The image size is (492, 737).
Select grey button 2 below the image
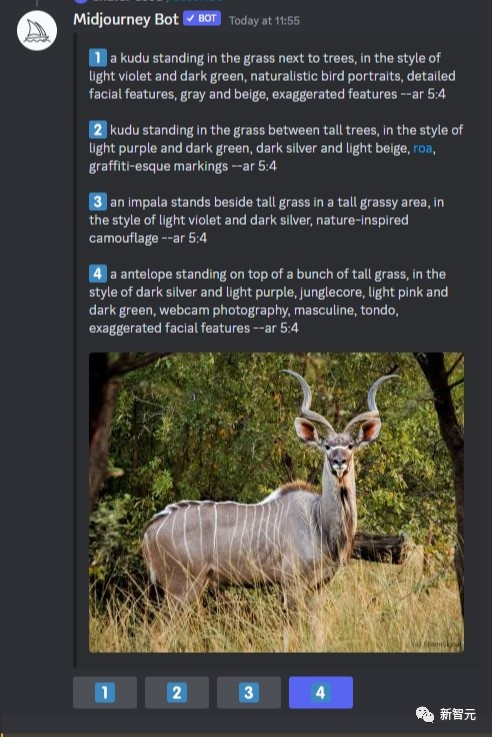[x=177, y=692]
